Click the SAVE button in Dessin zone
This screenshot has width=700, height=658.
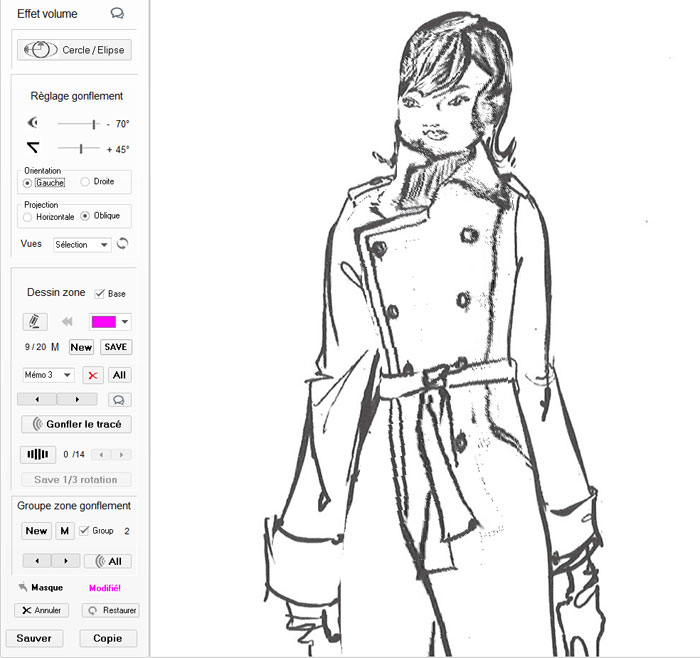tap(116, 347)
